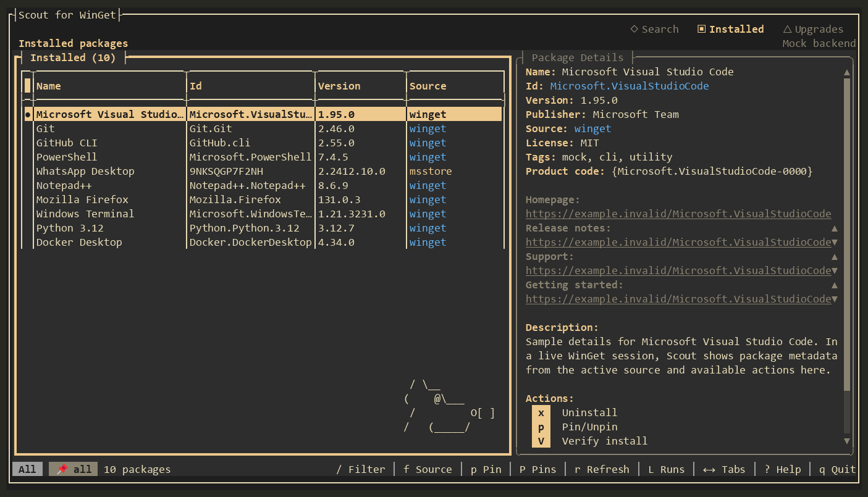868x497 pixels.
Task: Click the P Pins shortcut
Action: (537, 469)
